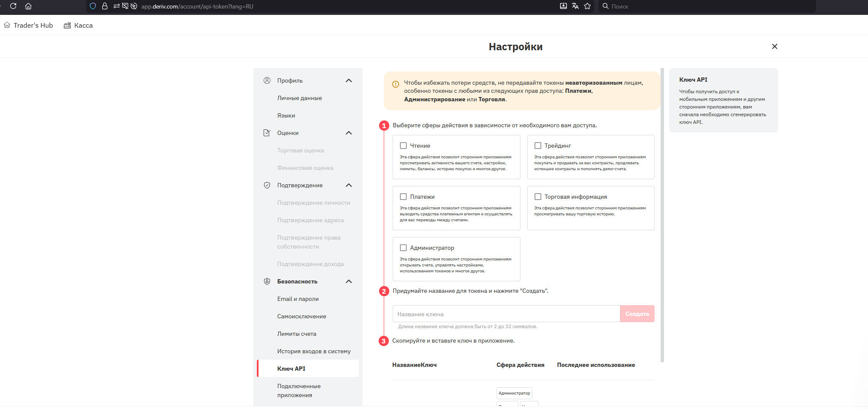Open Личные данные menu item

pyautogui.click(x=299, y=98)
